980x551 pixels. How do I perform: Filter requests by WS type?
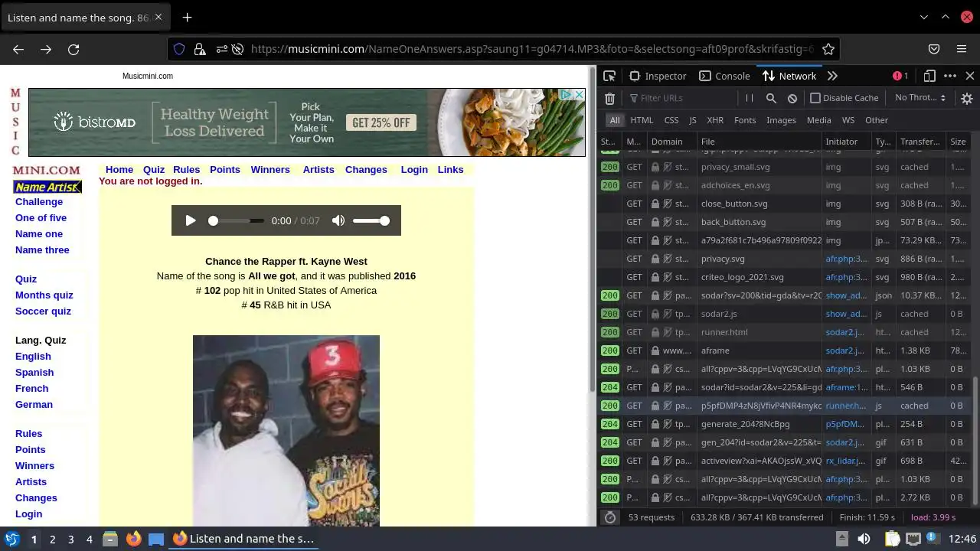(848, 120)
